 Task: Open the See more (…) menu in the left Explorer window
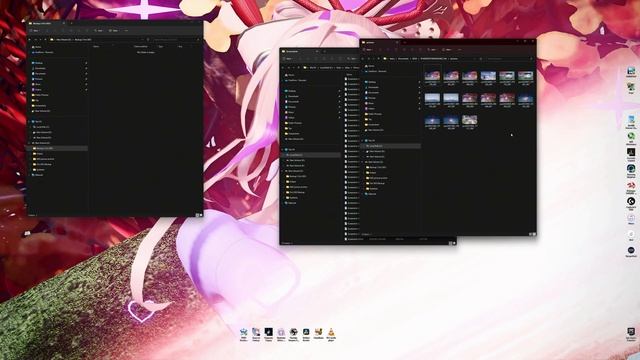click(126, 31)
